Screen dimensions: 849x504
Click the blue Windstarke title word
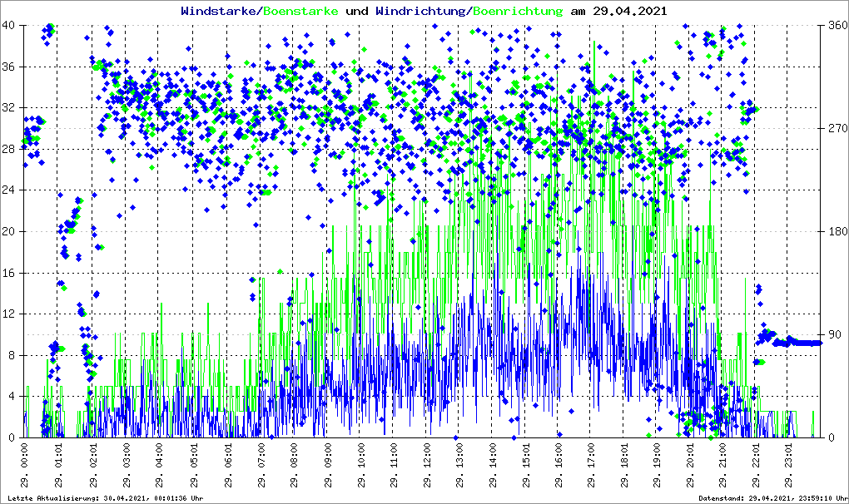[219, 12]
